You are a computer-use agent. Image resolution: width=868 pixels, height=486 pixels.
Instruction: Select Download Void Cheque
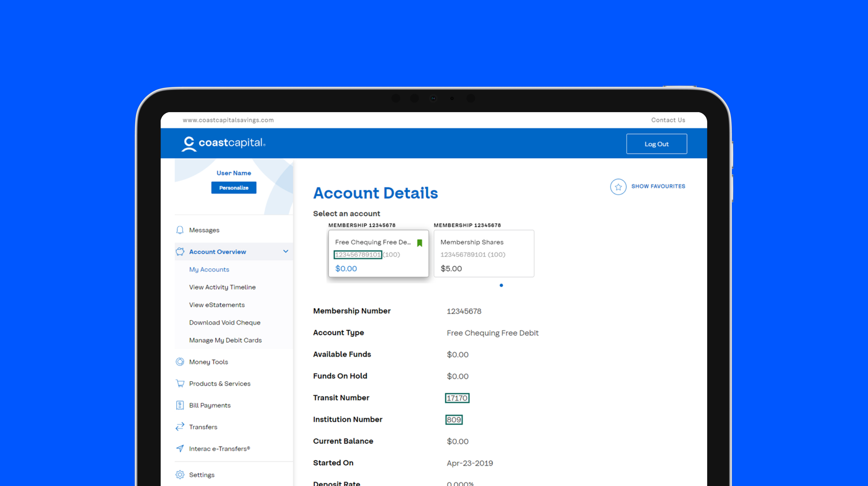tap(224, 322)
